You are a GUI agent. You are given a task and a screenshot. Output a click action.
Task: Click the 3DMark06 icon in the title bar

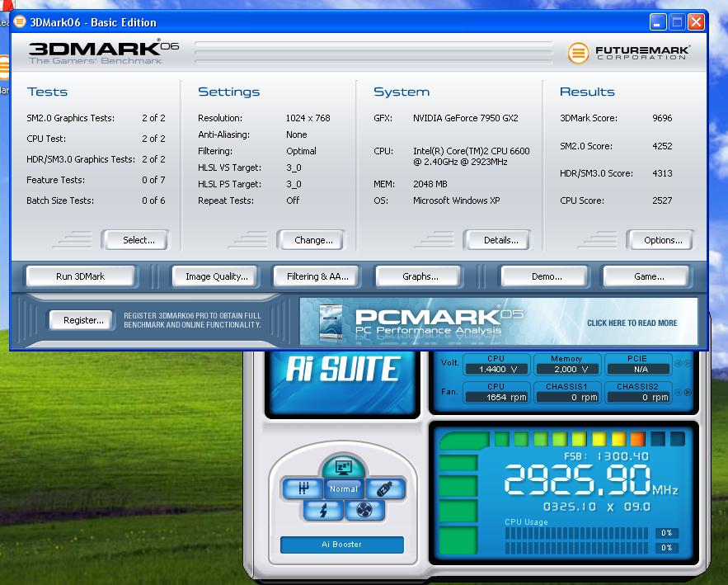[20, 21]
